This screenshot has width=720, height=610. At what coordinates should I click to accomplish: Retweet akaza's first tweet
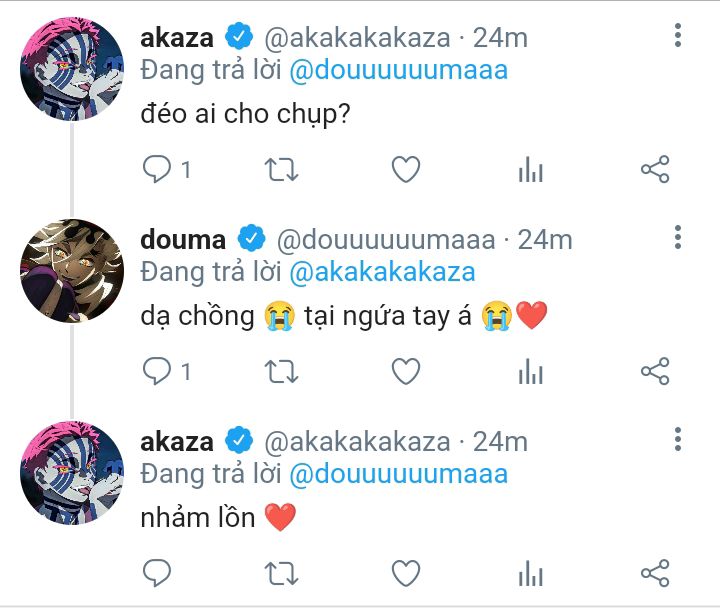coord(281,169)
